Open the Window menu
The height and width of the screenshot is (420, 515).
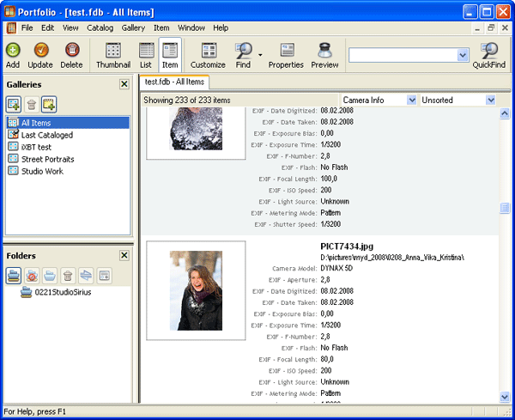tap(191, 28)
